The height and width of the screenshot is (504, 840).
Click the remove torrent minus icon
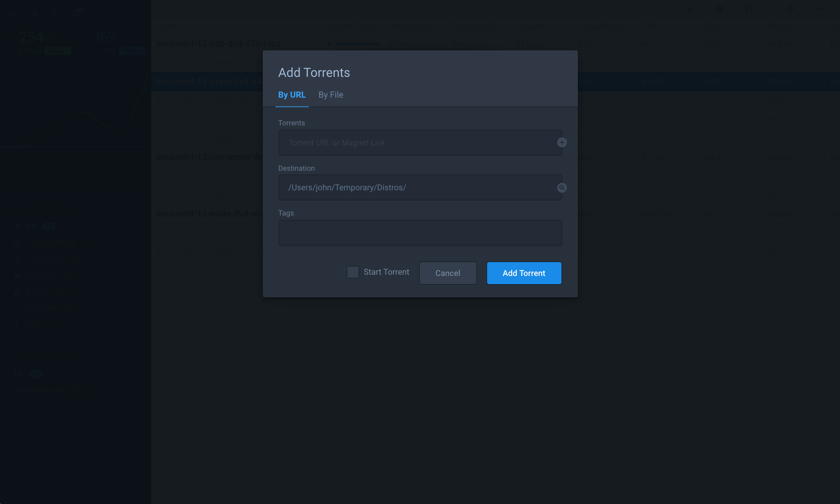click(x=819, y=9)
